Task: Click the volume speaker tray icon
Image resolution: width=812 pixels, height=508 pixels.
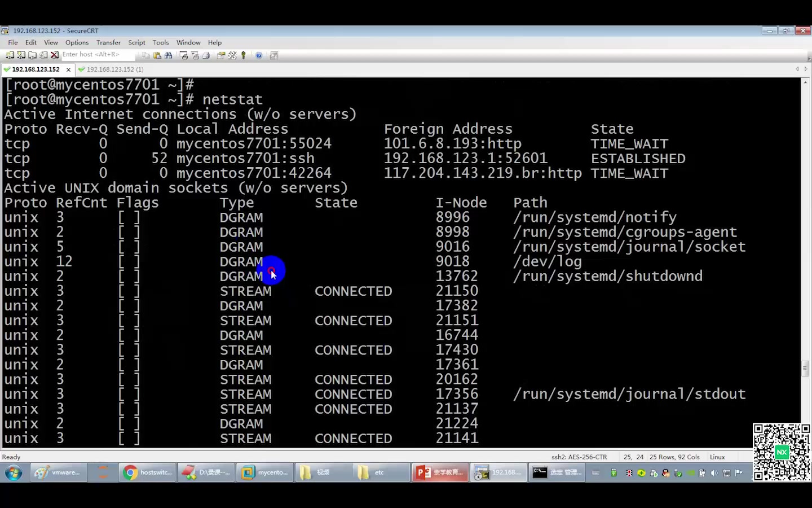Action: [x=714, y=473]
